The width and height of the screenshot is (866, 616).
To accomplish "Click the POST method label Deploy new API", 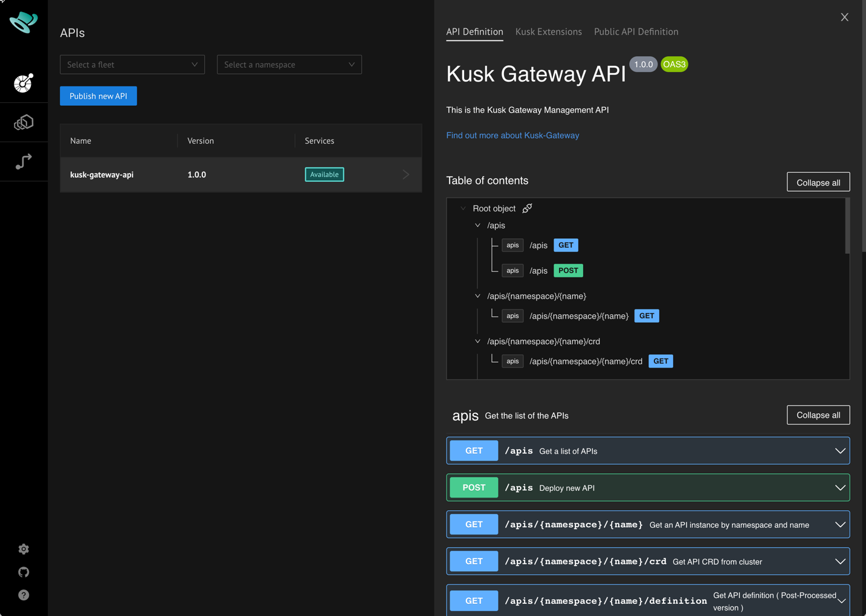I will tap(474, 488).
